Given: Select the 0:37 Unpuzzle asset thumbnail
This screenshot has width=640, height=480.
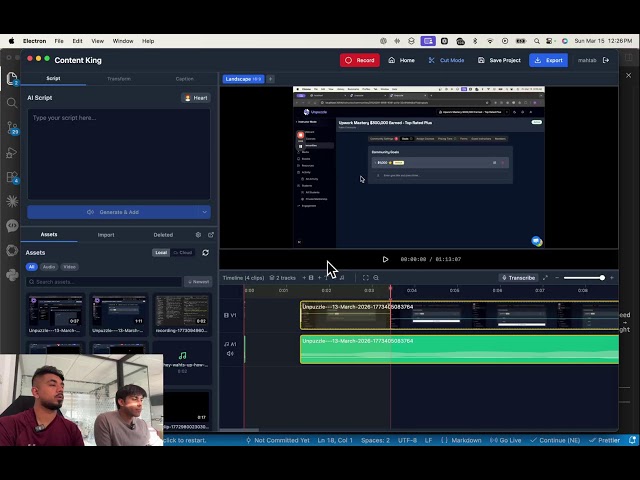Looking at the screenshot, I should pyautogui.click(x=55, y=314).
